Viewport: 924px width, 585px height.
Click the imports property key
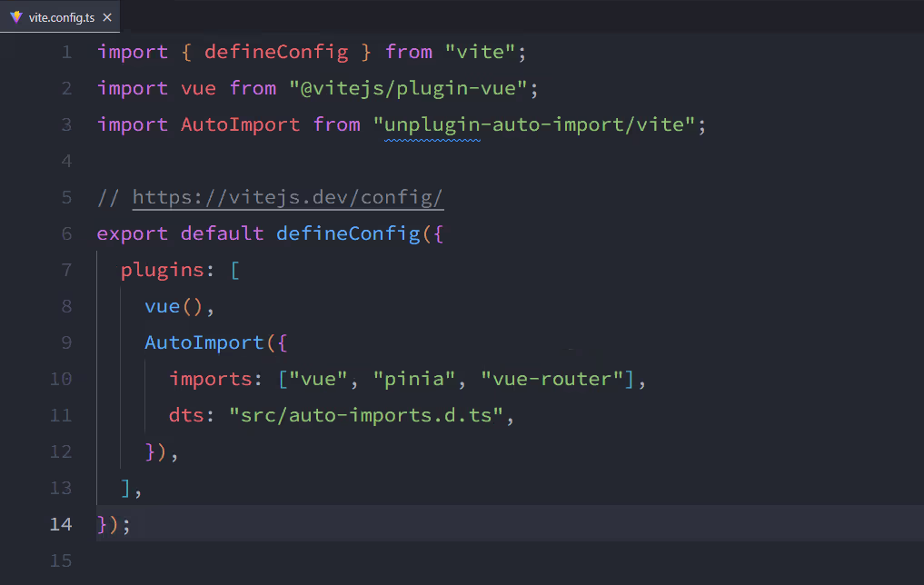tap(211, 380)
